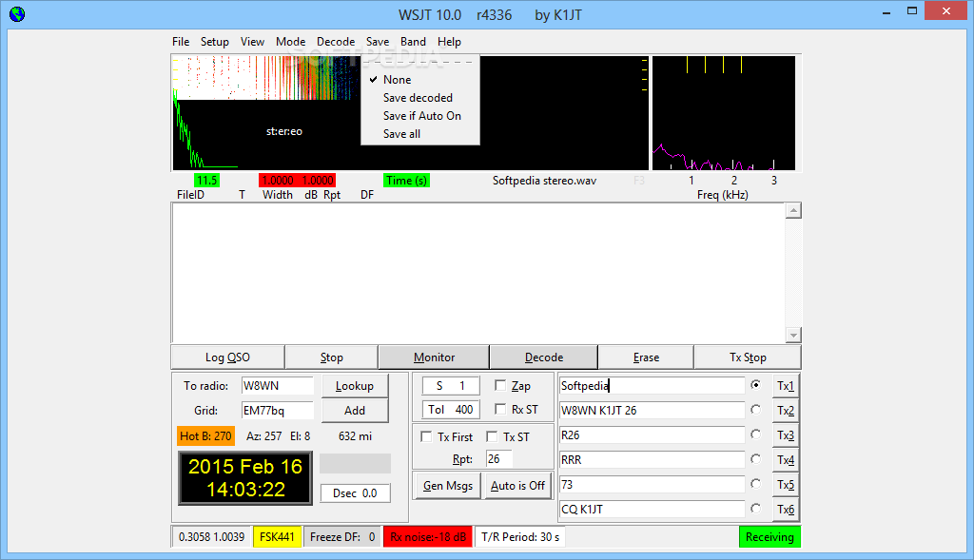Click the Add button

[x=355, y=411]
